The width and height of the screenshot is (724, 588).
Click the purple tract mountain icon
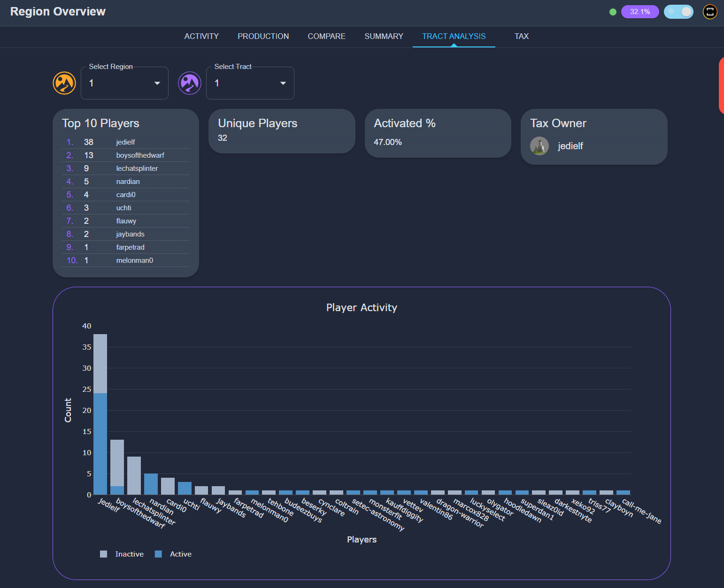[190, 83]
